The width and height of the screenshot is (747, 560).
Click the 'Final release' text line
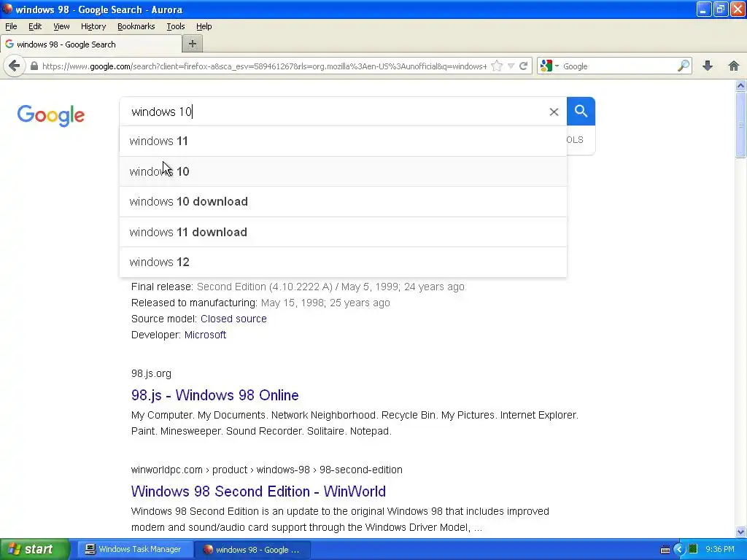point(298,287)
